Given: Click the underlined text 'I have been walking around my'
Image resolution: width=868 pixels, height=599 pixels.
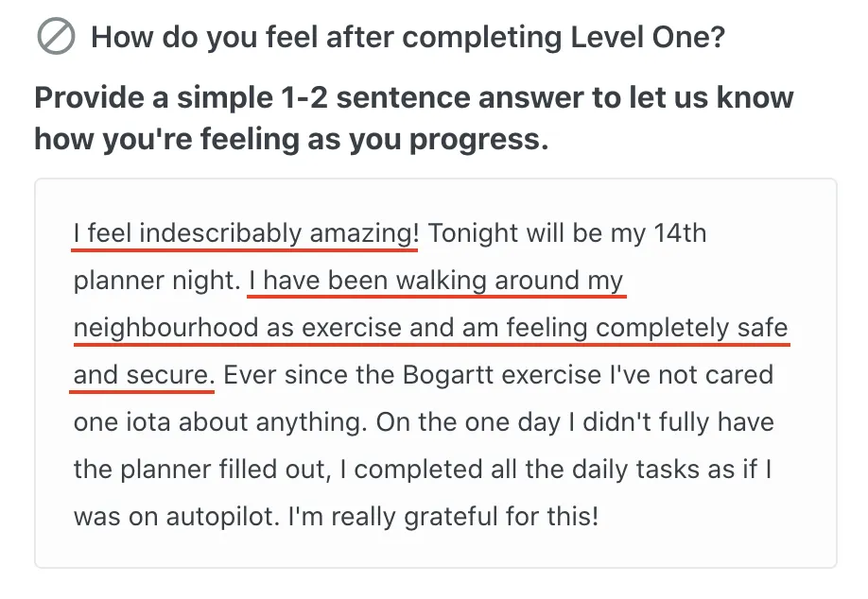Looking at the screenshot, I should (436, 281).
